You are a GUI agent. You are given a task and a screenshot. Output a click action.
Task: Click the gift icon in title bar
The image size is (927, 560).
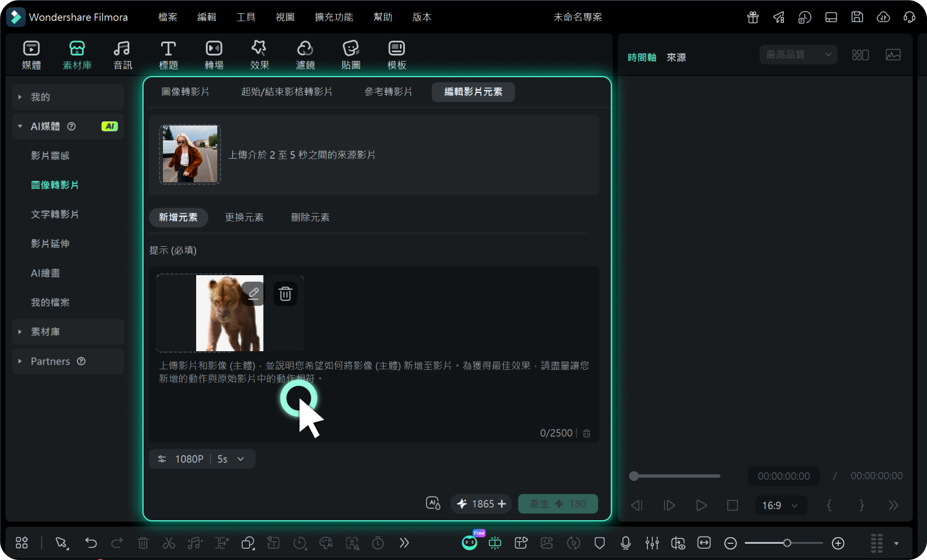(753, 17)
